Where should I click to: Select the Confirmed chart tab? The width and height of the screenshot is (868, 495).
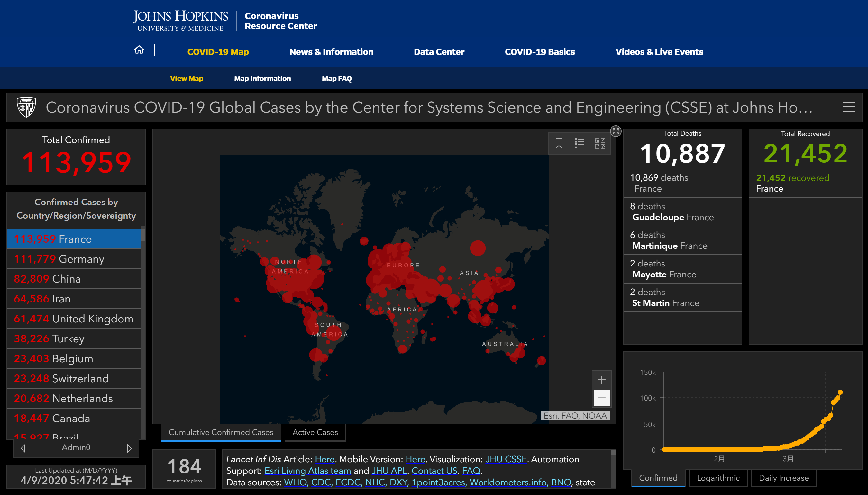coord(658,478)
